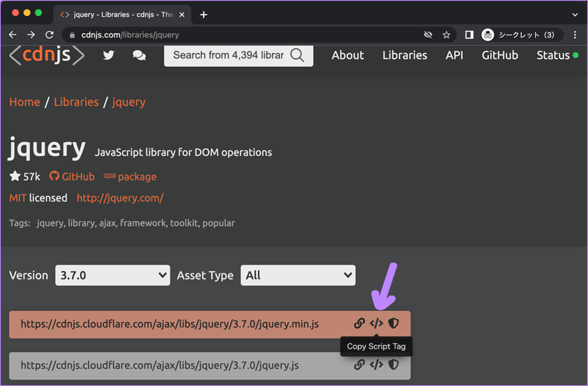This screenshot has height=386, width=588.
Task: Open the Libraries navigation menu item
Action: [x=404, y=55]
